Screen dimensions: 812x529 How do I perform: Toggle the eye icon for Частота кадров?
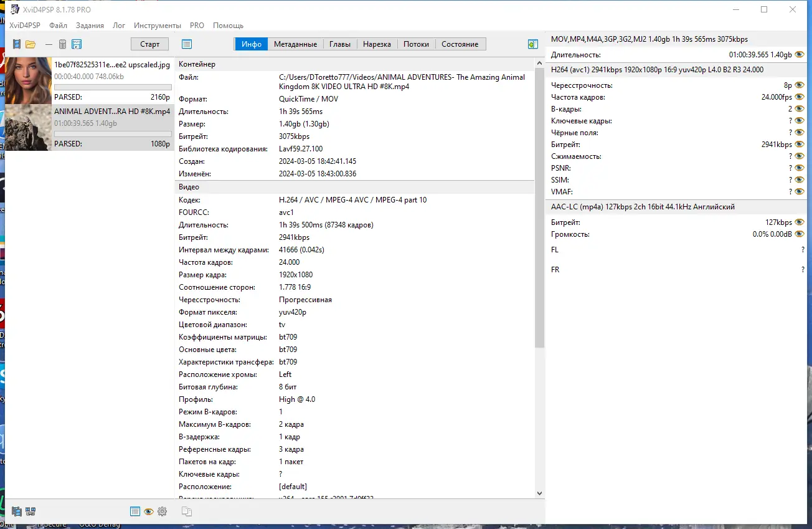(800, 97)
